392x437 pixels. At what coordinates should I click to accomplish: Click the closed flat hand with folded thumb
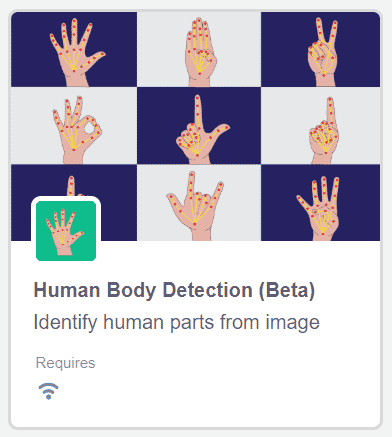point(199,50)
